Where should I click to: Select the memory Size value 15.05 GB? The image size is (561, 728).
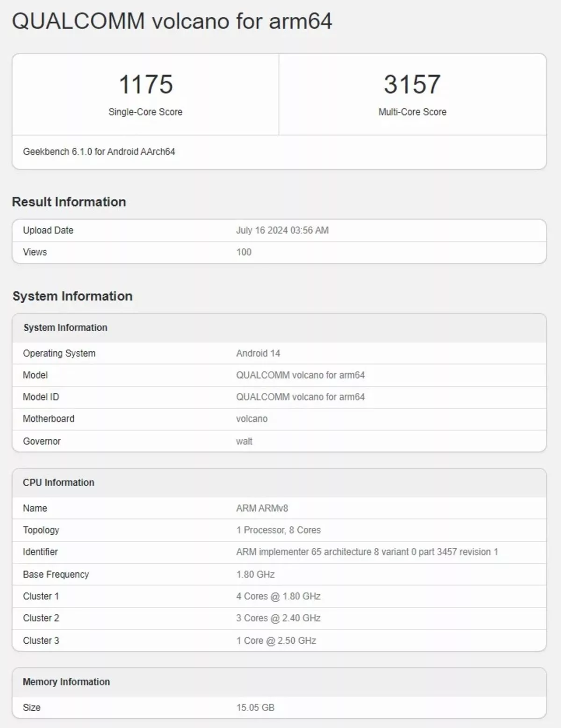[255, 707]
